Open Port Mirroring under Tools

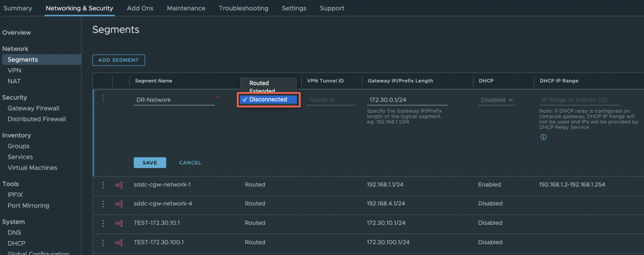pos(29,205)
